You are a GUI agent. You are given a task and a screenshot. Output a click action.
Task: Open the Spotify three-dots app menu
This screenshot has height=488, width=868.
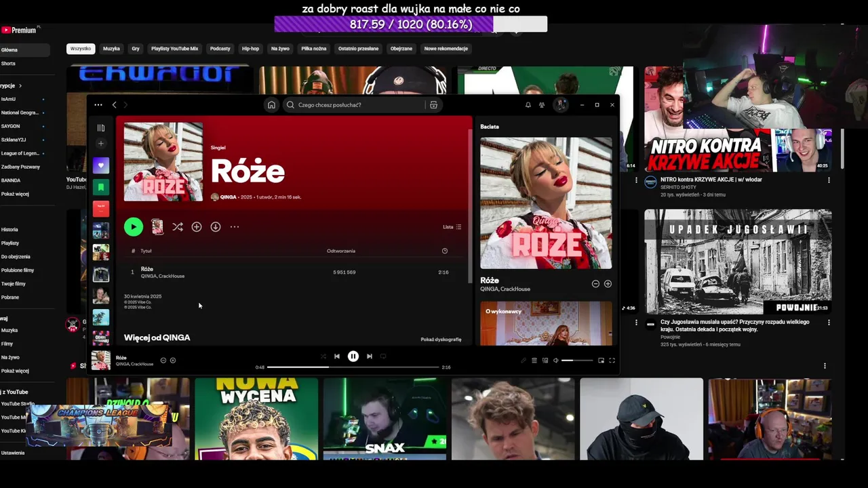(98, 105)
